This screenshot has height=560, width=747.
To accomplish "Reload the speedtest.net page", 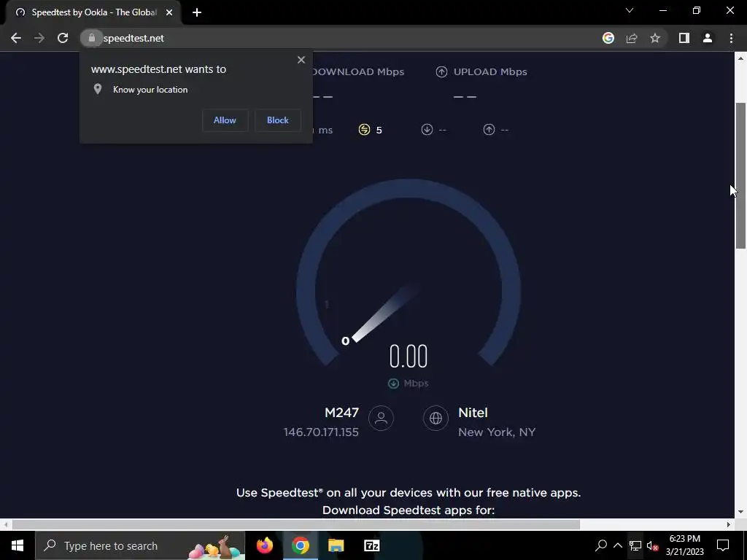I will [x=63, y=38].
